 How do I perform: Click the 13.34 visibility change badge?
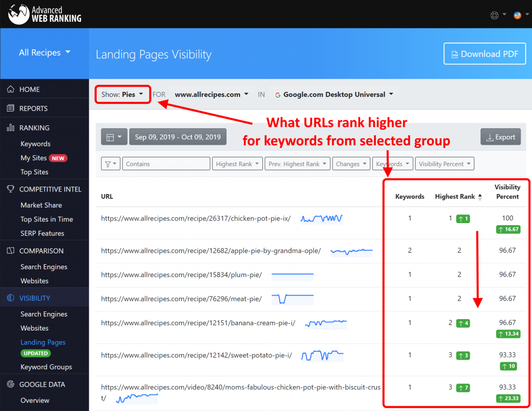point(508,334)
